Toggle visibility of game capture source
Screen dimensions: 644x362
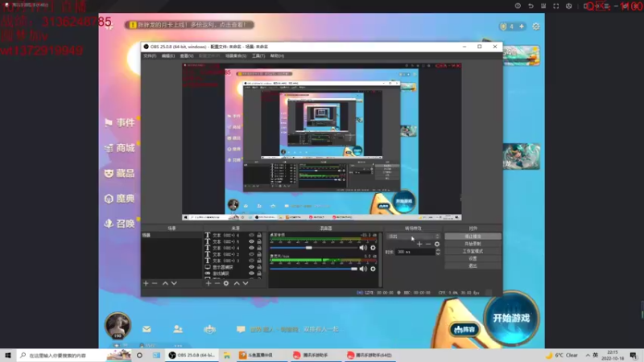tap(251, 274)
